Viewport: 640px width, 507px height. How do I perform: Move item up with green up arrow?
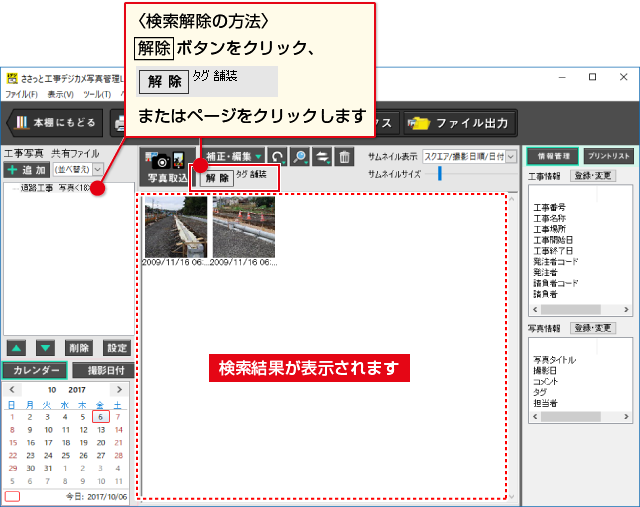click(16, 348)
